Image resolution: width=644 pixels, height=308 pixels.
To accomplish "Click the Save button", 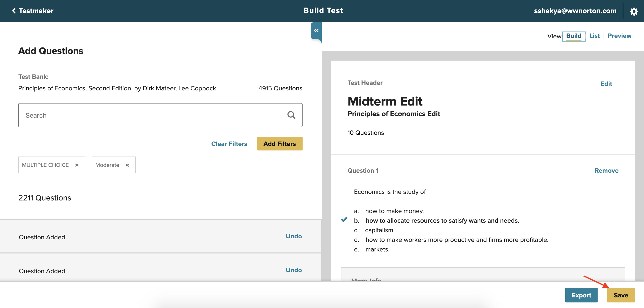I will point(621,295).
